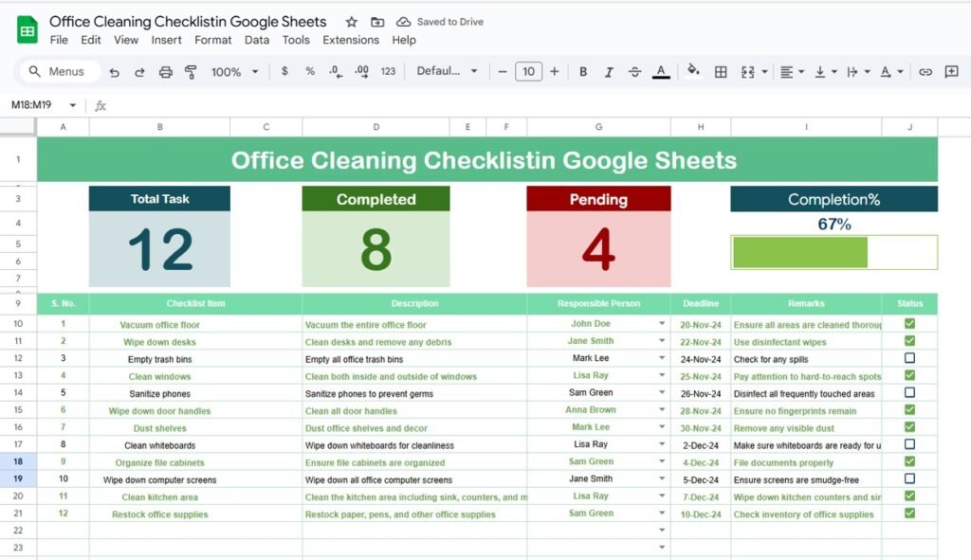
Task: Open the Extensions menu
Action: pos(350,40)
